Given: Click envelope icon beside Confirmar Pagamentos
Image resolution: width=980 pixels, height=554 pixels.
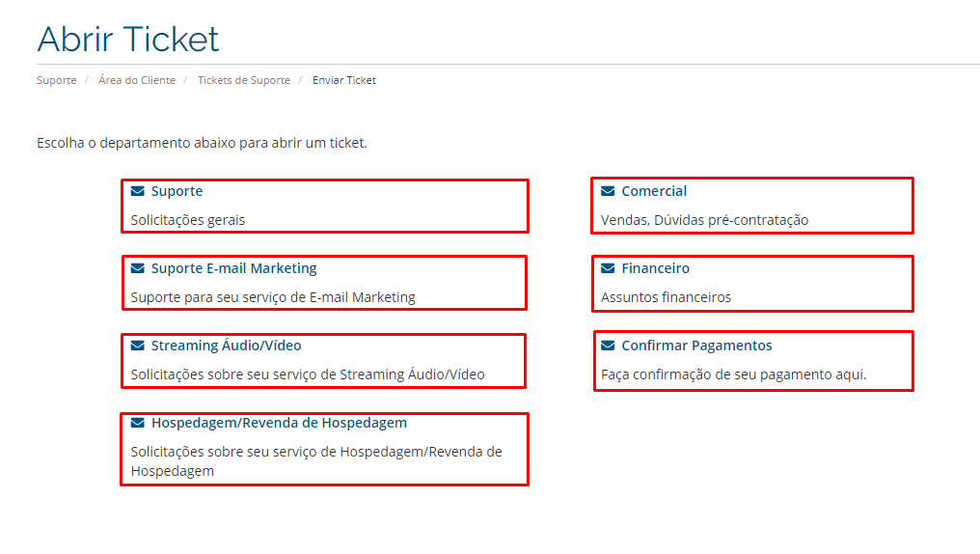Looking at the screenshot, I should click(x=608, y=346).
